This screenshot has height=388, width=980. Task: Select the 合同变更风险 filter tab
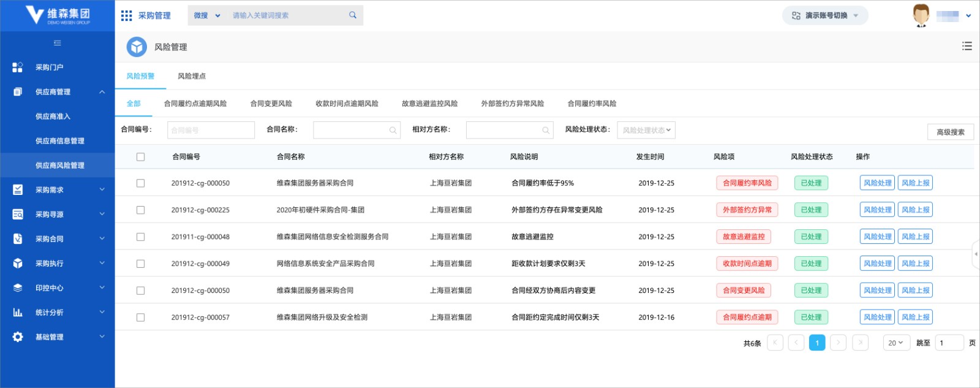point(271,104)
